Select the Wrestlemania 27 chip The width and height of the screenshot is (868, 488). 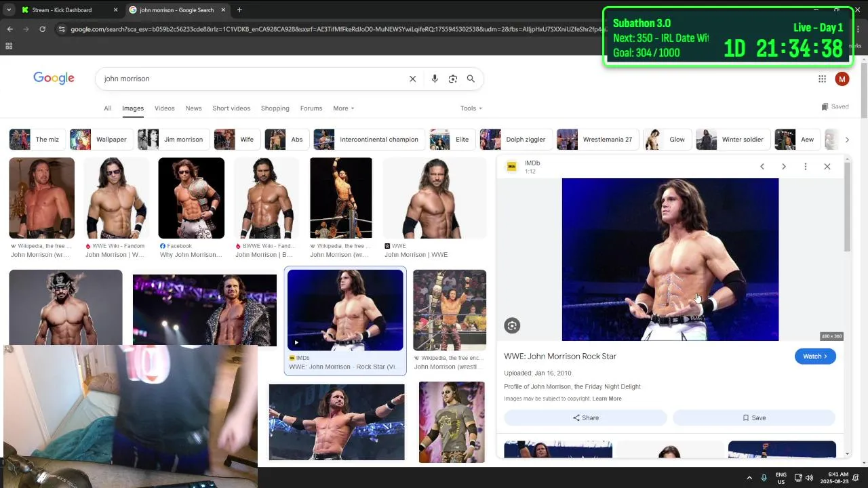(x=597, y=140)
